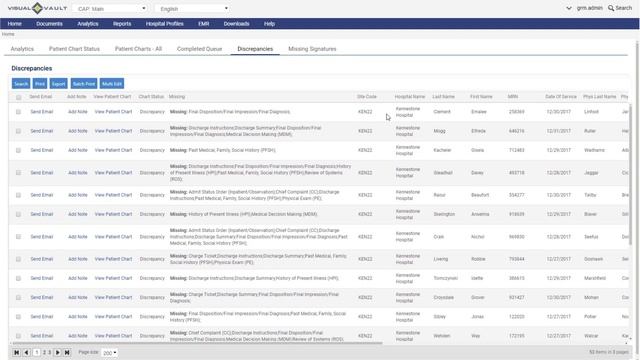Click Send Email for patient Clement
The height and width of the screenshot is (360, 640).
coord(42,112)
